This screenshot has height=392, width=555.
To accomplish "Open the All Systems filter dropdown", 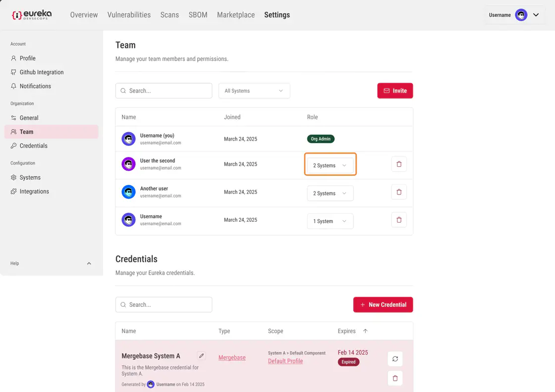I will (x=254, y=91).
